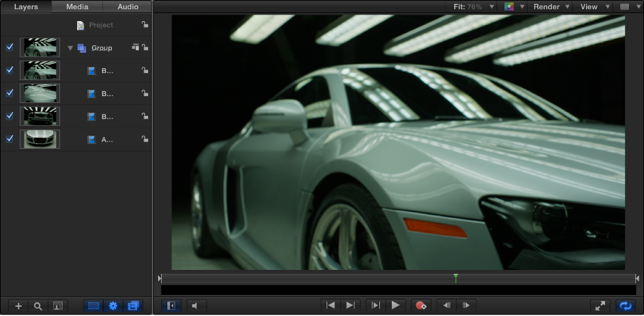Click the film clip icon of the A... layer
Screen dimensions: 644x316
pyautogui.click(x=92, y=140)
